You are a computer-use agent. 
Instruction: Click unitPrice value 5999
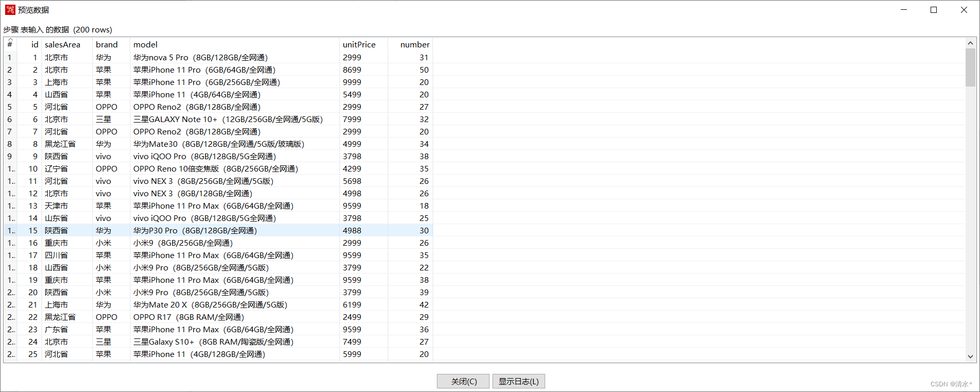352,354
